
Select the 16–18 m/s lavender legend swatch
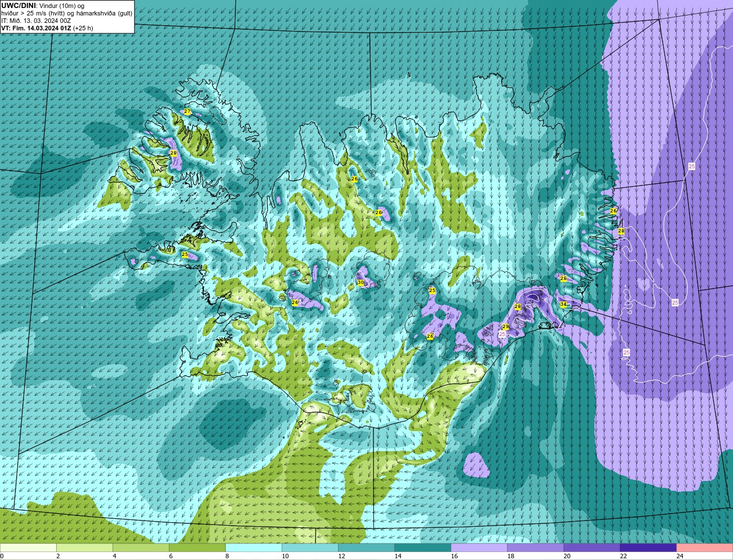coord(479,547)
